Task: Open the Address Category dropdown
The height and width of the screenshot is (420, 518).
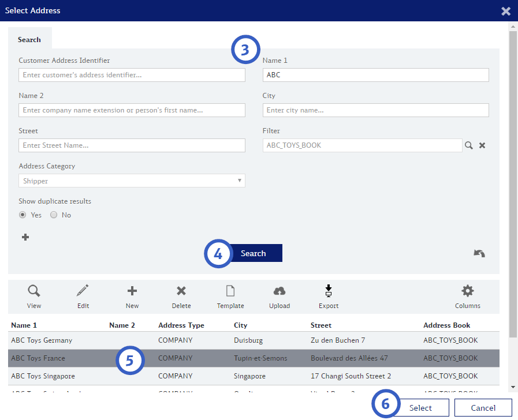Action: point(132,181)
